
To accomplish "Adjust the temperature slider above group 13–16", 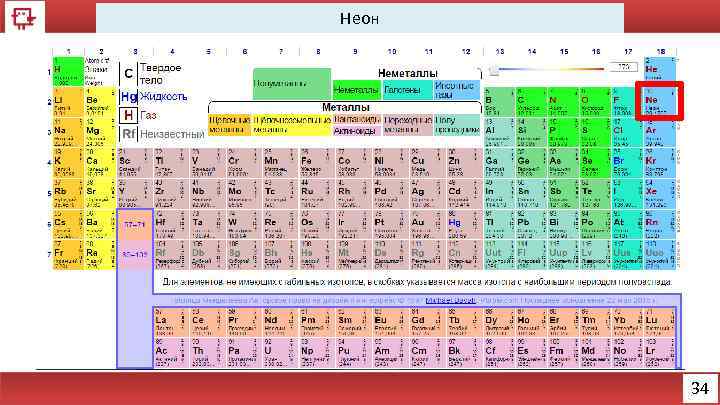I will (x=495, y=70).
